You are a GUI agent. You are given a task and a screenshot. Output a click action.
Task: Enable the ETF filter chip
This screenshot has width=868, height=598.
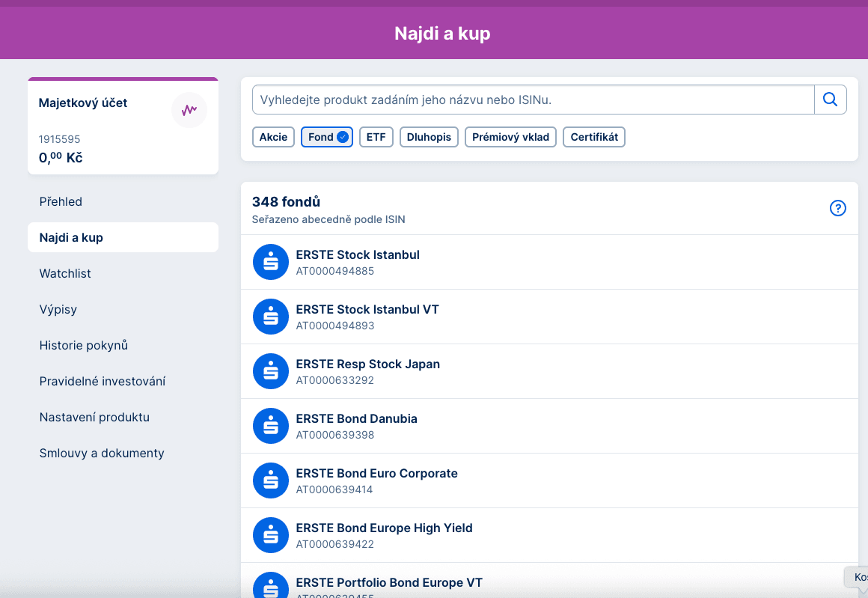376,137
